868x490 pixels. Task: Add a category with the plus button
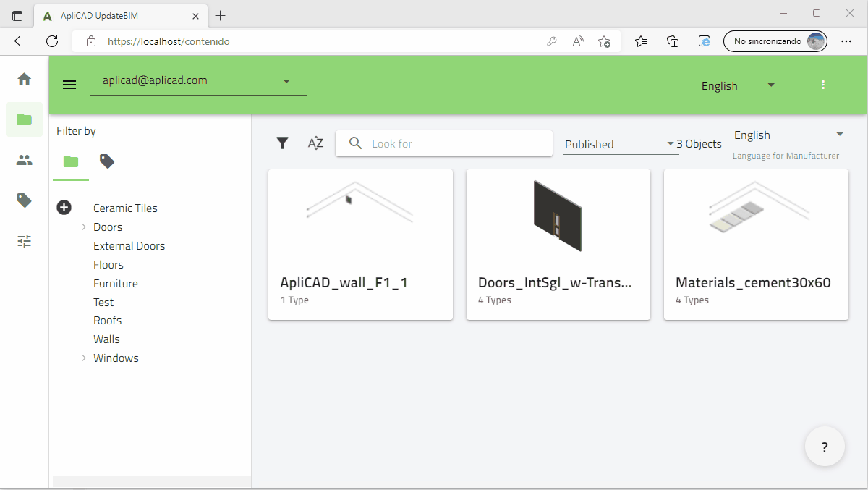(x=64, y=208)
